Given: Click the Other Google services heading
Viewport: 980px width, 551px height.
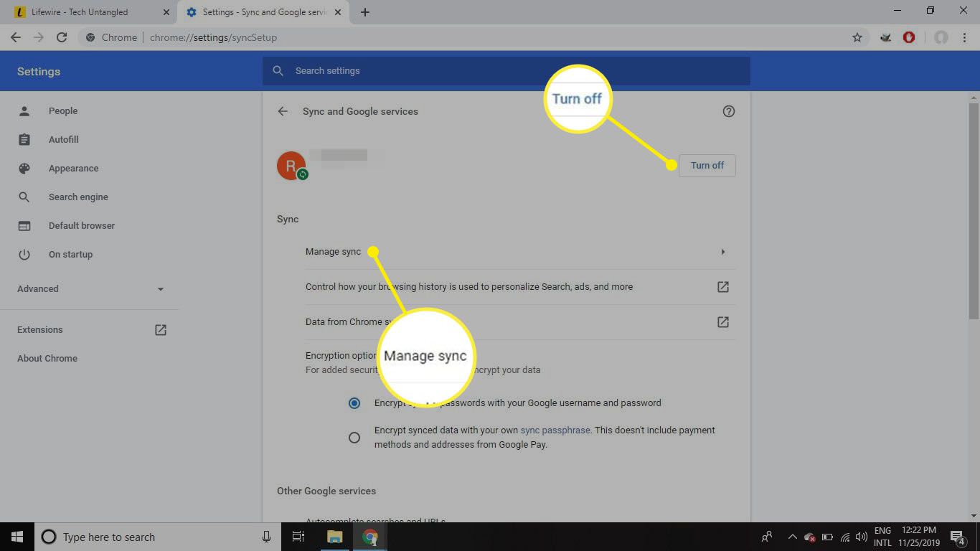Looking at the screenshot, I should [x=326, y=491].
